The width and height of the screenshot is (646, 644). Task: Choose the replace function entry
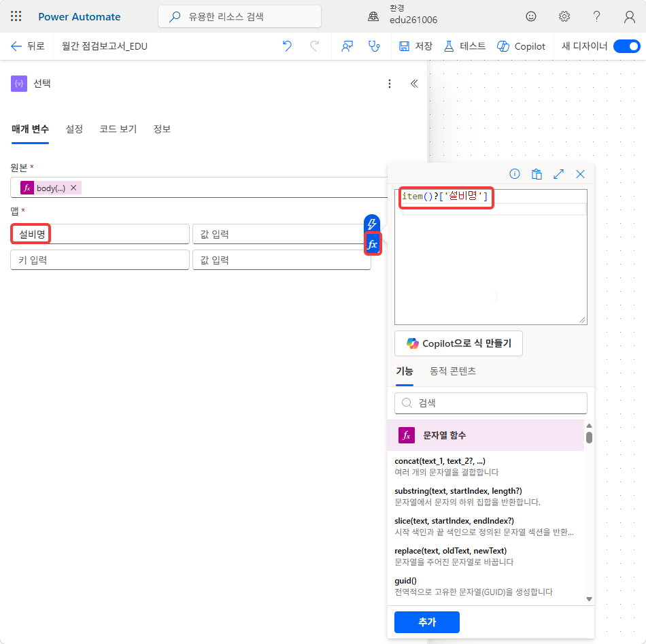click(486, 556)
